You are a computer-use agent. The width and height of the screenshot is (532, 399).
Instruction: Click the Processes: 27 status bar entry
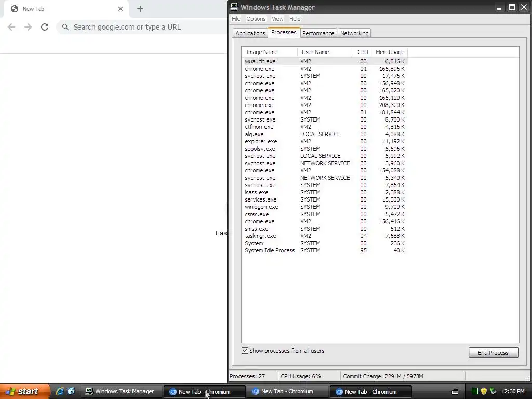pyautogui.click(x=253, y=376)
